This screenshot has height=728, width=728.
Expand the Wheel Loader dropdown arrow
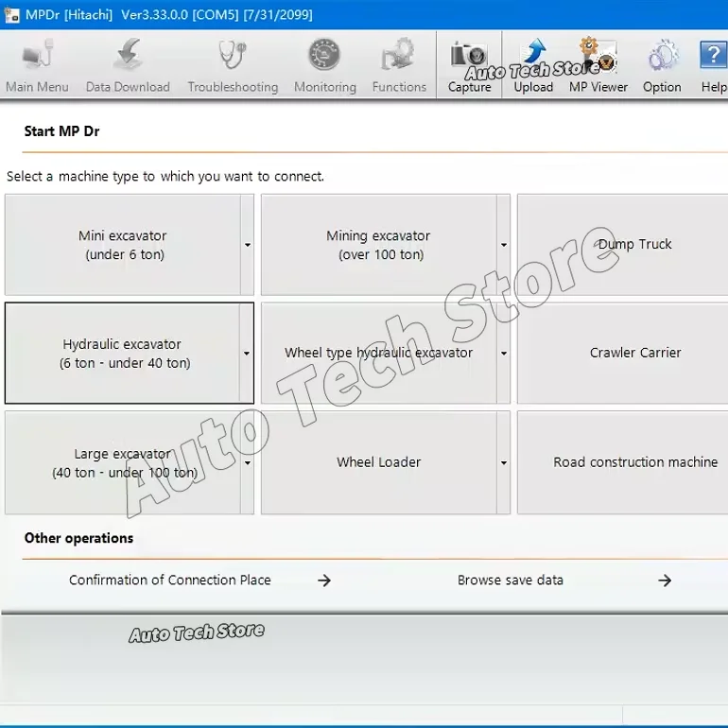504,463
